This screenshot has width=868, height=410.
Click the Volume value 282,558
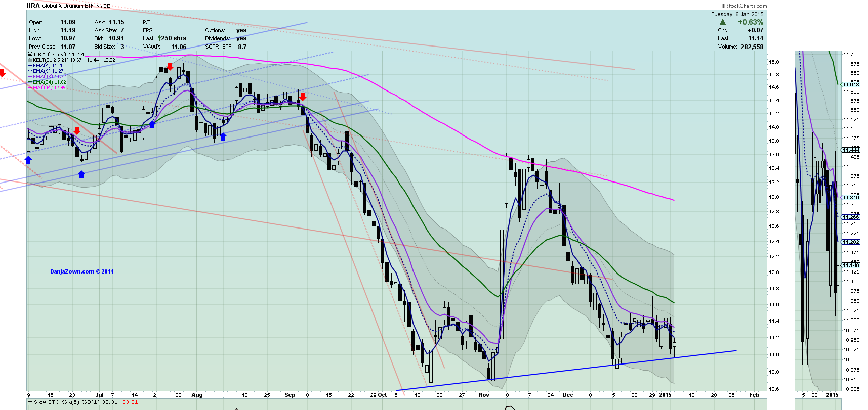pyautogui.click(x=752, y=47)
